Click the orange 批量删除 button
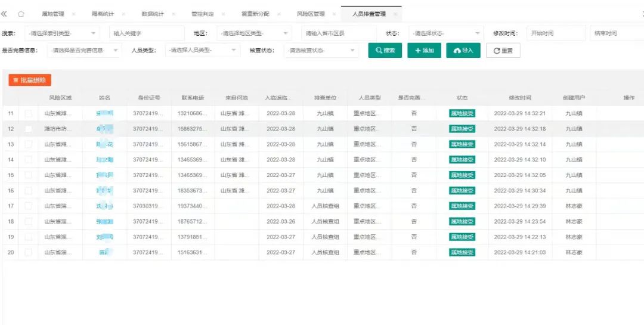Image resolution: width=644 pixels, height=325 pixels. 30,80
